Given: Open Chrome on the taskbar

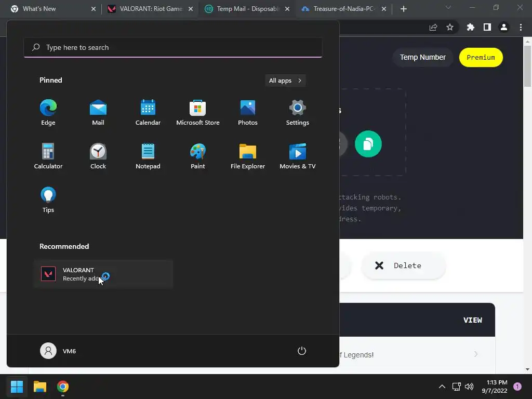Looking at the screenshot, I should (x=63, y=387).
